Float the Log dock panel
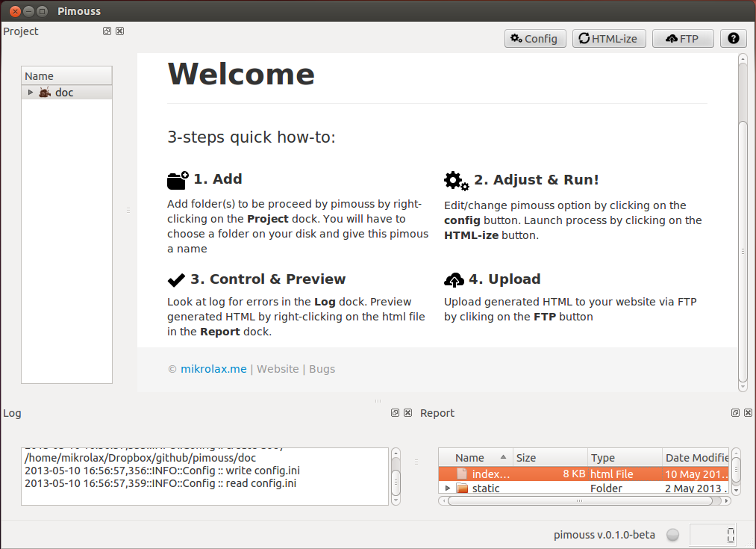Screen dimensions: 756x549 [395, 413]
